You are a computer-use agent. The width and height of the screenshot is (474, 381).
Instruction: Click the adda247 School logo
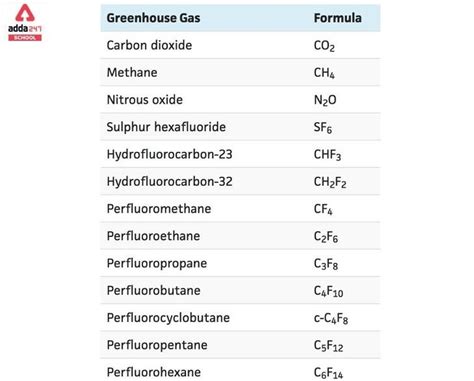[25, 23]
